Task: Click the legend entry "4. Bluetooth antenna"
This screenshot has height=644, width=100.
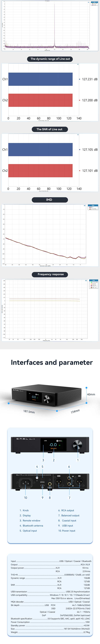Action: (31, 526)
